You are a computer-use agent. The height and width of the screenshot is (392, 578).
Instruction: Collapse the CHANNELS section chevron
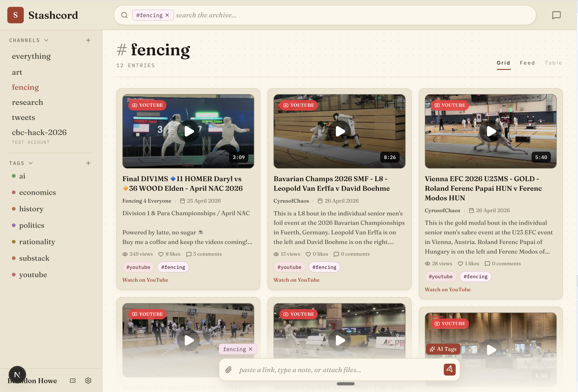coord(46,40)
